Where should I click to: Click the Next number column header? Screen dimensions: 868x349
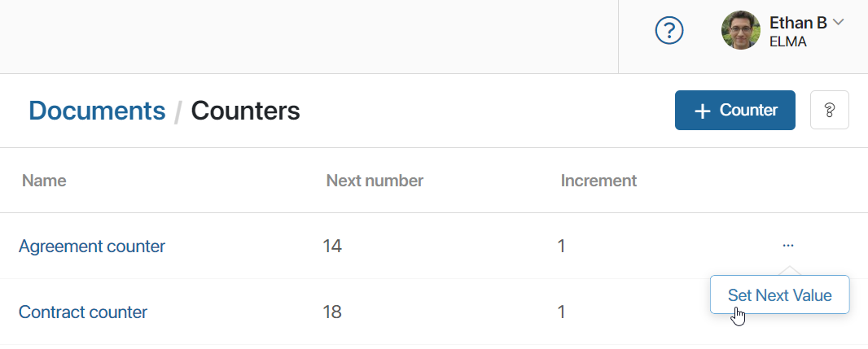point(375,181)
